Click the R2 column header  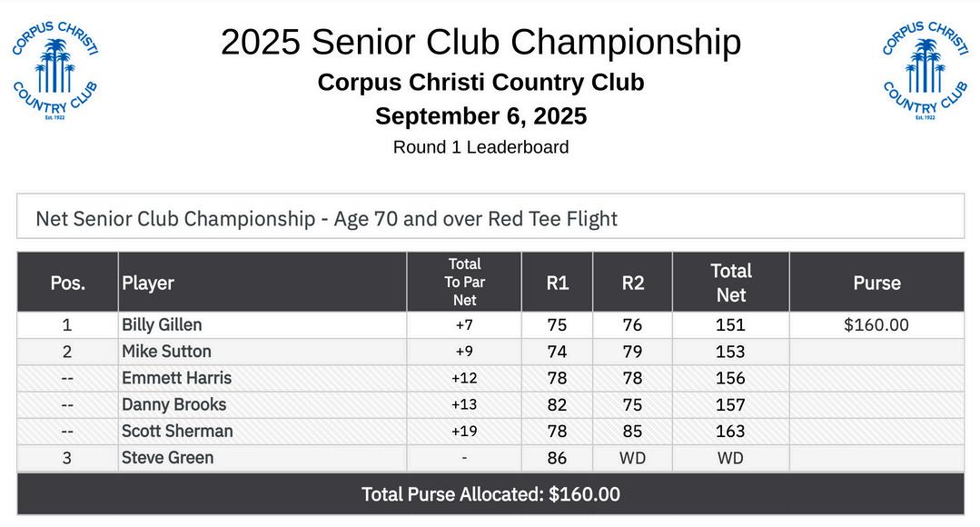click(x=633, y=283)
